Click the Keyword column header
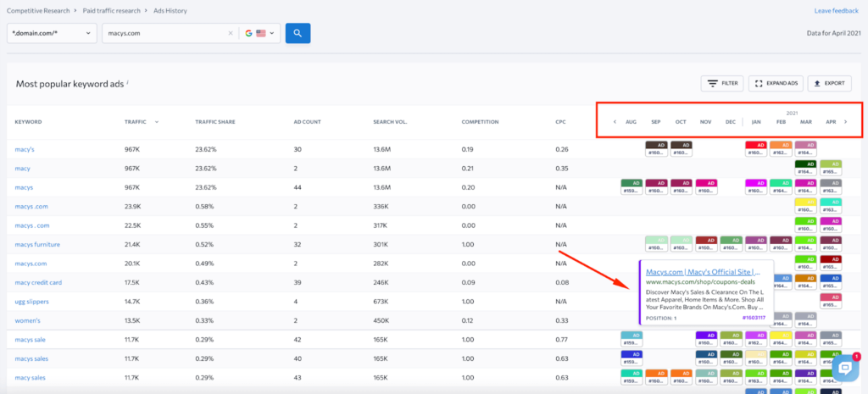 click(28, 122)
